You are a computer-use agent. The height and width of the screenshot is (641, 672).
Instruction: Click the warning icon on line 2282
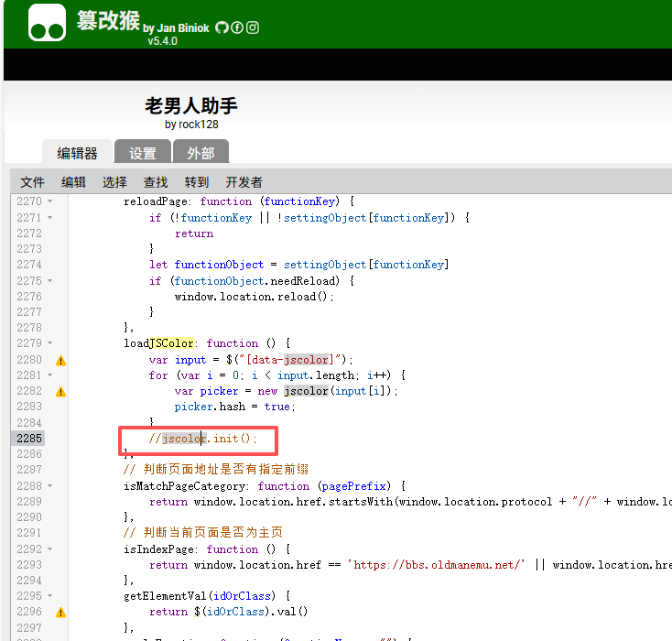[x=60, y=392]
